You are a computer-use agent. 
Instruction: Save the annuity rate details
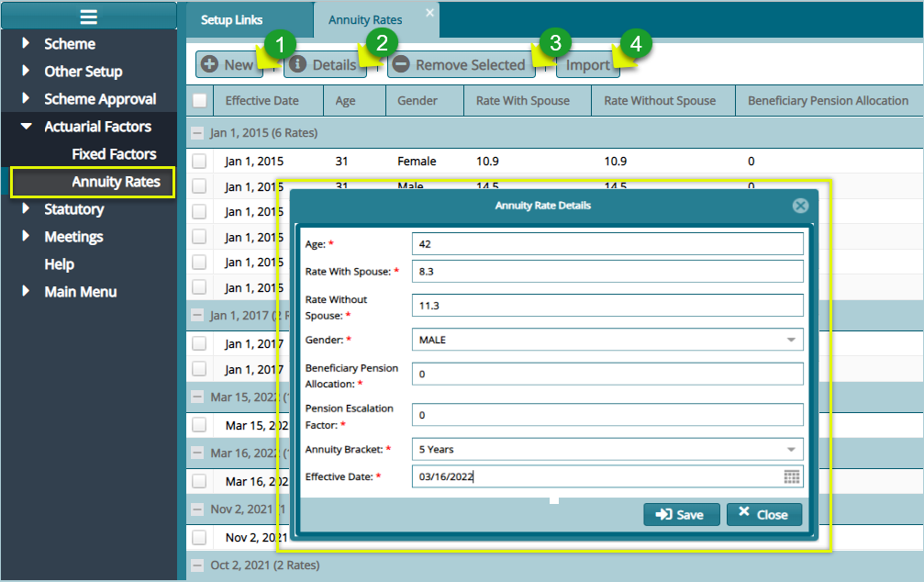pos(681,515)
